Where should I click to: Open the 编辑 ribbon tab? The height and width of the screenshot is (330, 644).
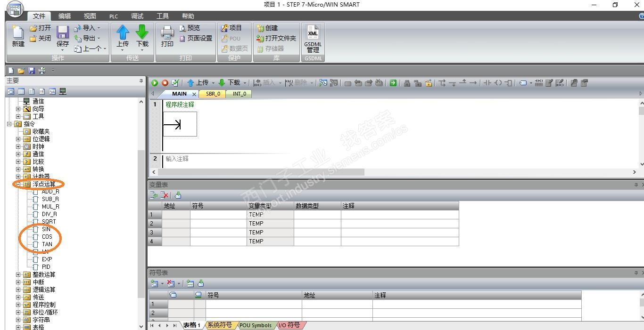pyautogui.click(x=65, y=16)
